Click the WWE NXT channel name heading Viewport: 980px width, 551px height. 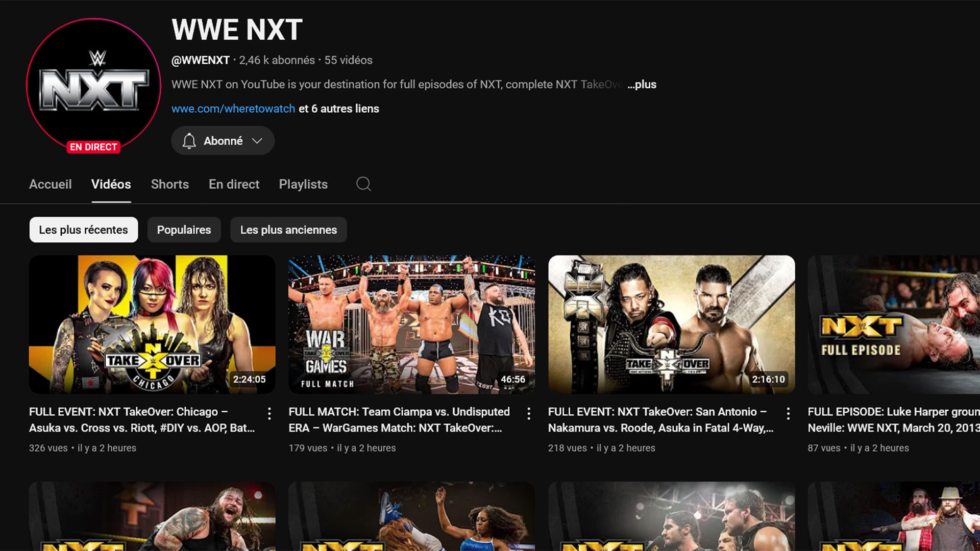(237, 30)
